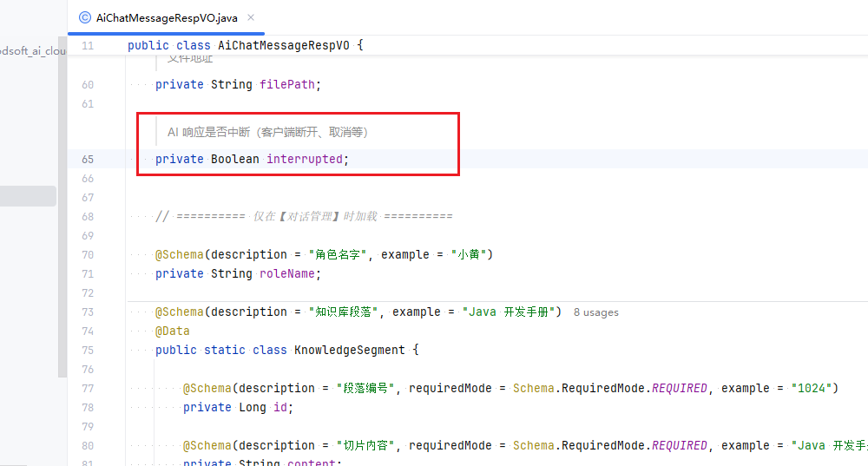Select the AiChatMessageRespVO.java editor tab
Viewport: 868px width, 466px height.
166,17
